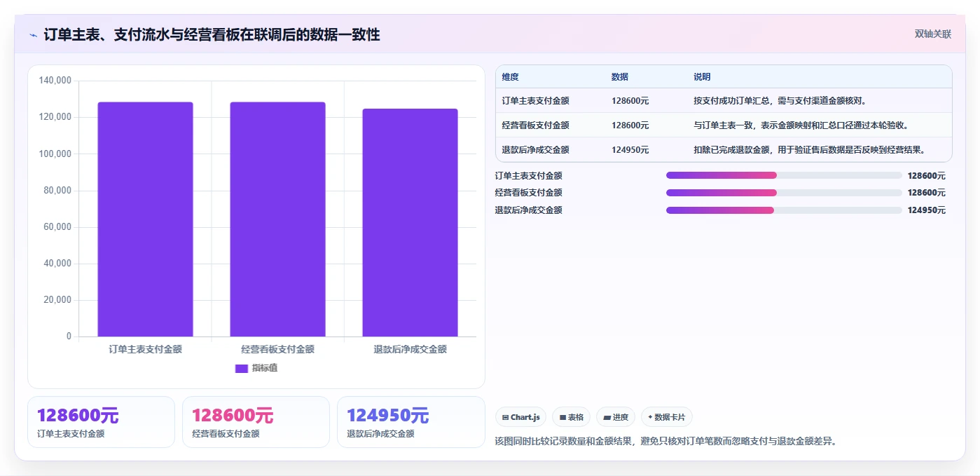This screenshot has height=476, width=980.
Task: Click the Chart.js tag chip
Action: coord(520,417)
